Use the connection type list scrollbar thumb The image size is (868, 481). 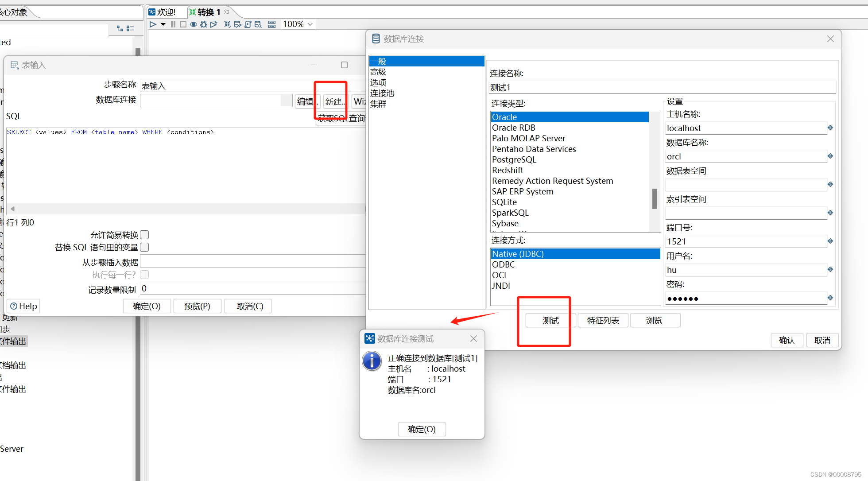coord(655,198)
